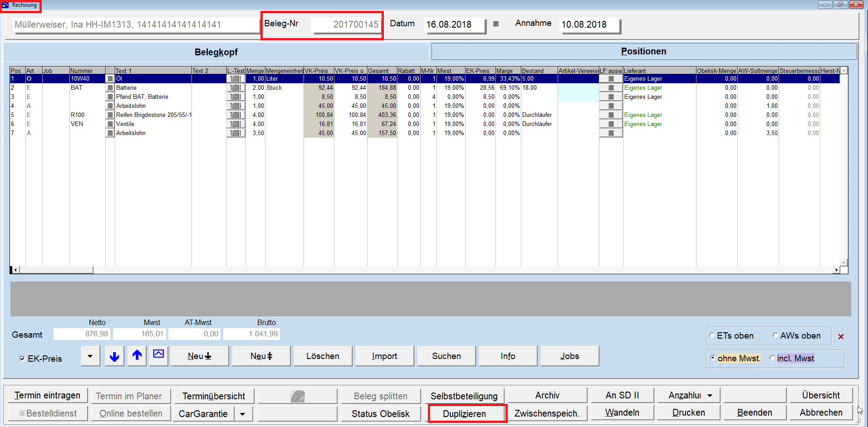The width and height of the screenshot is (868, 427).
Task: Click L.-Text icon in Pfand BAT row
Action: tap(235, 97)
